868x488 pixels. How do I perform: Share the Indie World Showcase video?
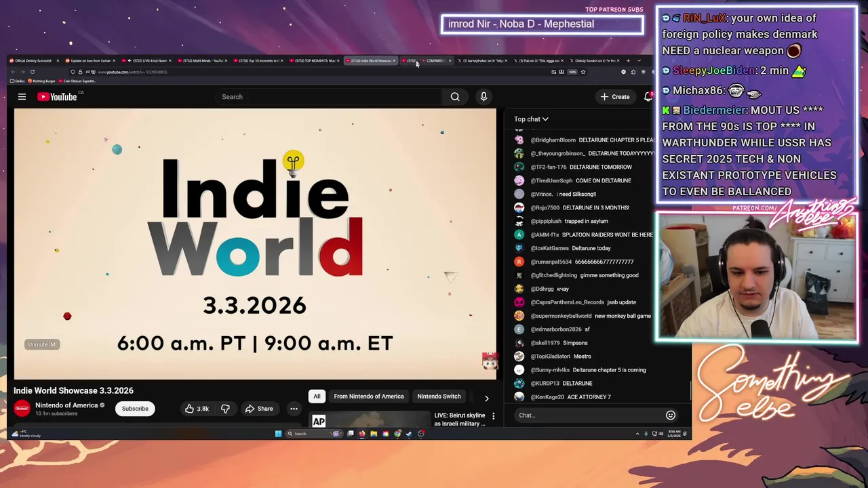click(x=259, y=409)
